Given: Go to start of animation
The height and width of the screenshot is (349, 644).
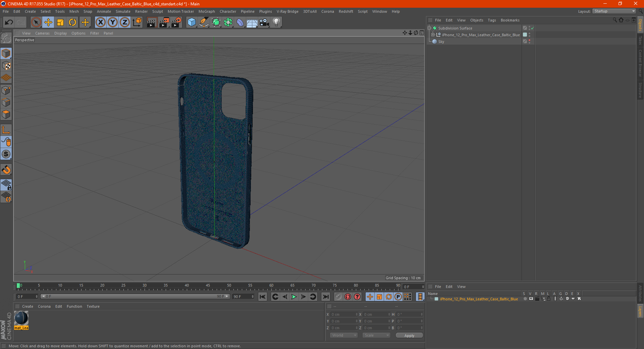Looking at the screenshot, I should (x=263, y=297).
